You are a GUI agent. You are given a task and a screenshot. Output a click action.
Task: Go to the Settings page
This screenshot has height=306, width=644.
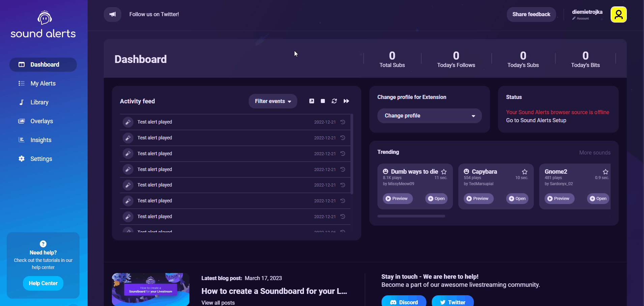(41, 159)
